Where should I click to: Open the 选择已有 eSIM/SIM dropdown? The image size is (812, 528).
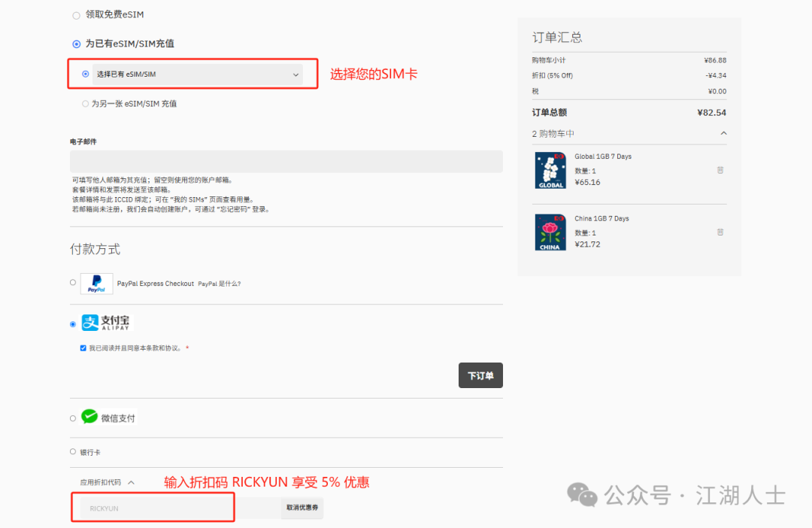[x=197, y=74]
